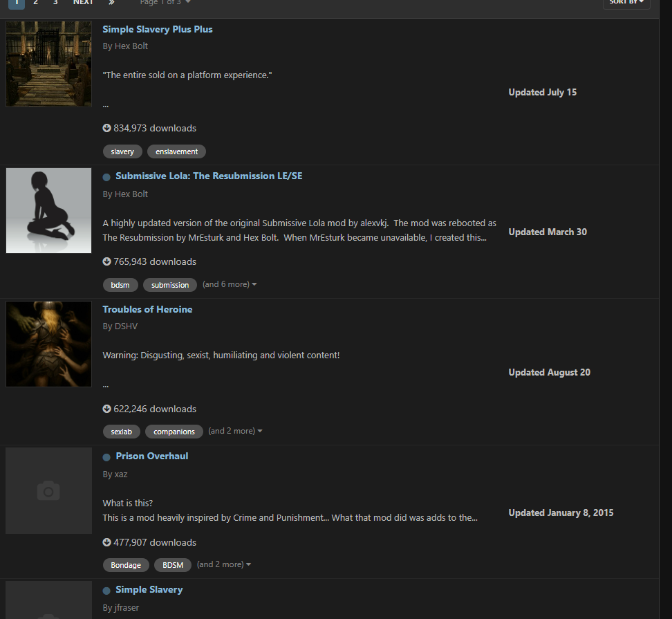The image size is (672, 619).
Task: Expand the (and 6 more) tags
Action: pyautogui.click(x=230, y=284)
